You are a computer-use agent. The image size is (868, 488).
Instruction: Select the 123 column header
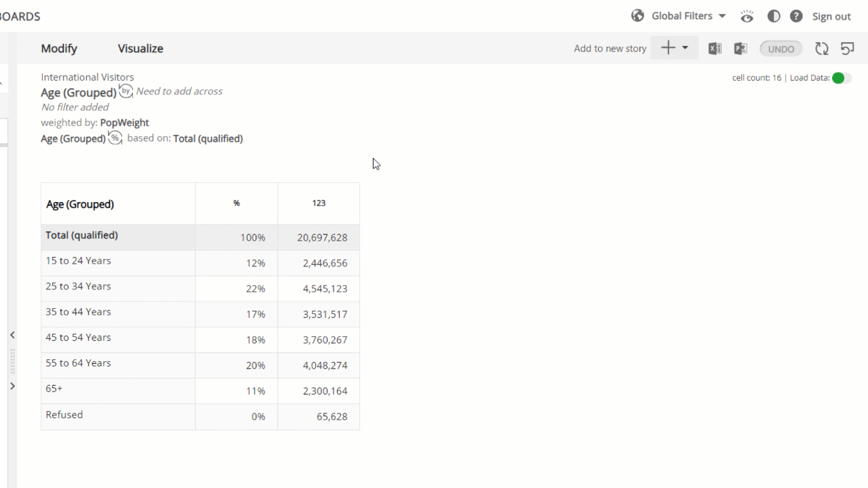click(x=319, y=203)
